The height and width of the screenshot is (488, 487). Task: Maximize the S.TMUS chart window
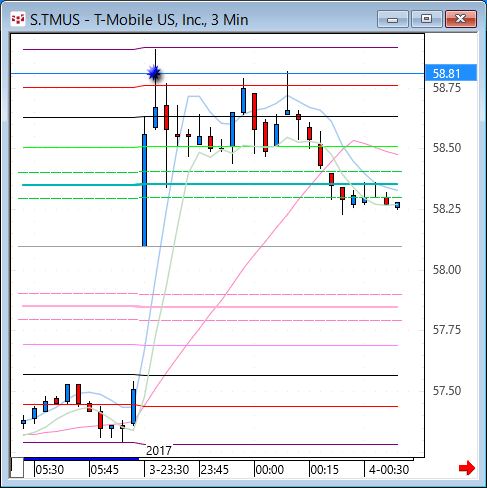(x=427, y=19)
